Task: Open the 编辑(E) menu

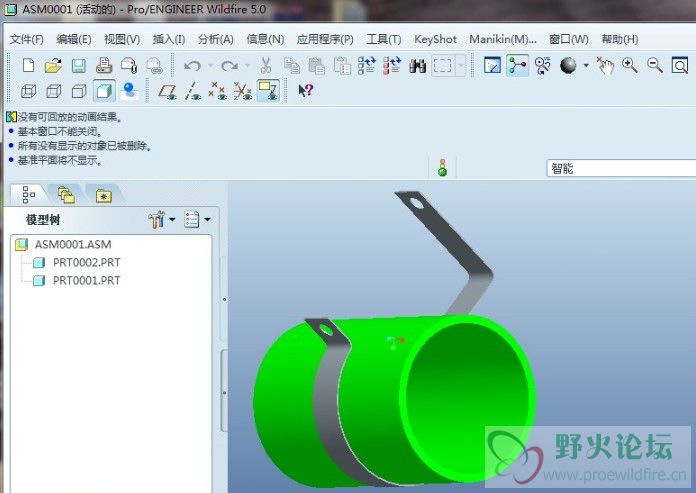Action: (74, 39)
